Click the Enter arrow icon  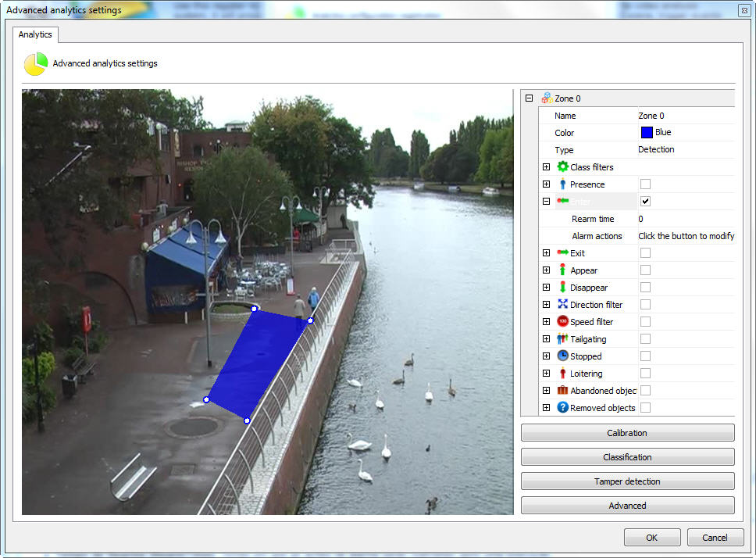tap(562, 201)
